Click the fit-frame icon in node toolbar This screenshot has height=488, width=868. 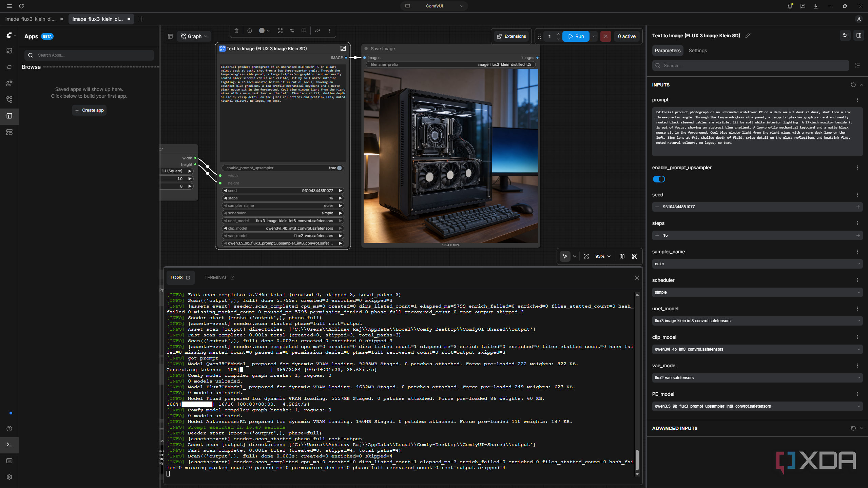(x=280, y=31)
